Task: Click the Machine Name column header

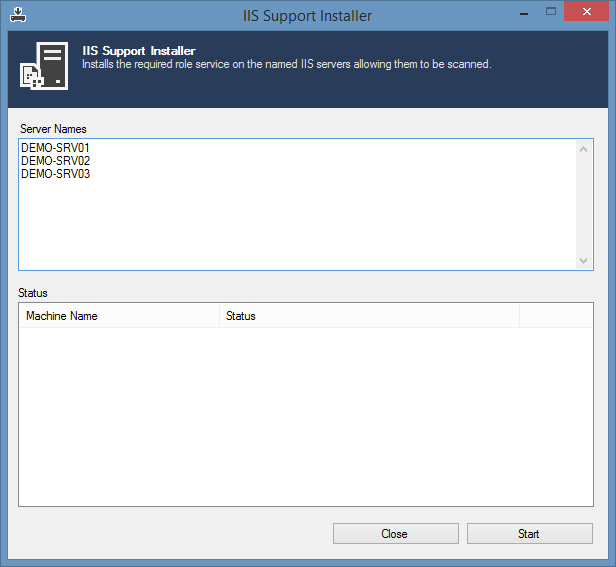Action: point(119,316)
